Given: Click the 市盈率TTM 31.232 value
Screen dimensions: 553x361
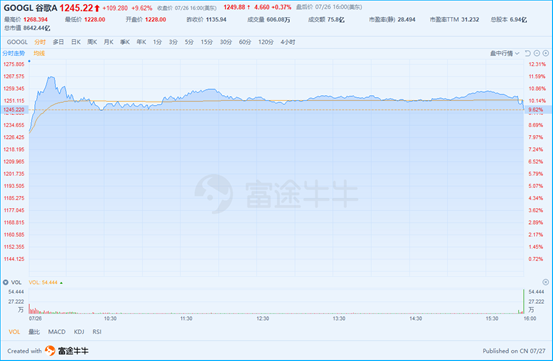Looking at the screenshot, I should [x=470, y=19].
